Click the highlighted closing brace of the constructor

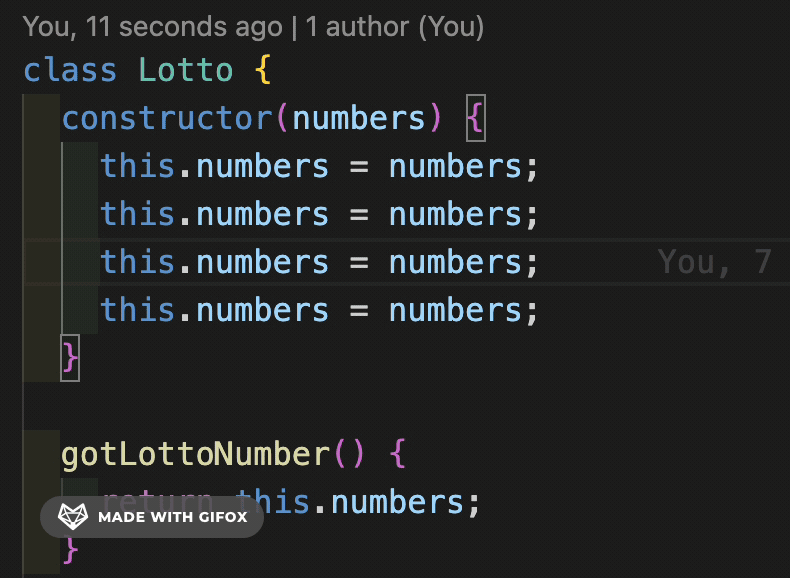70,358
